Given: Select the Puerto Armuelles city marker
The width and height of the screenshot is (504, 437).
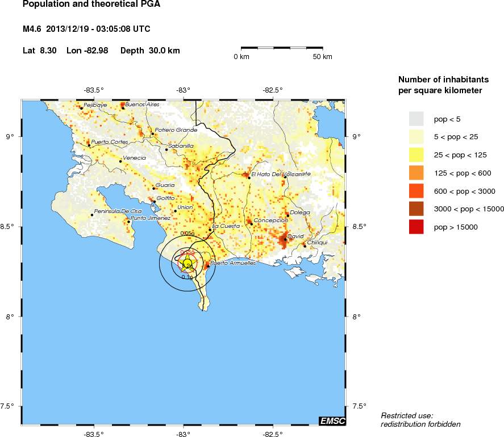Looking at the screenshot, I should tap(208, 266).
